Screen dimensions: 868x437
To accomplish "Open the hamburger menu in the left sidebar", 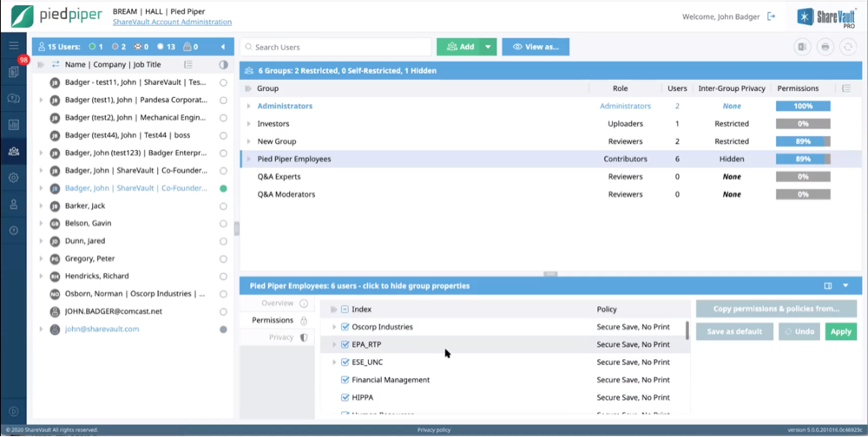I will point(14,45).
